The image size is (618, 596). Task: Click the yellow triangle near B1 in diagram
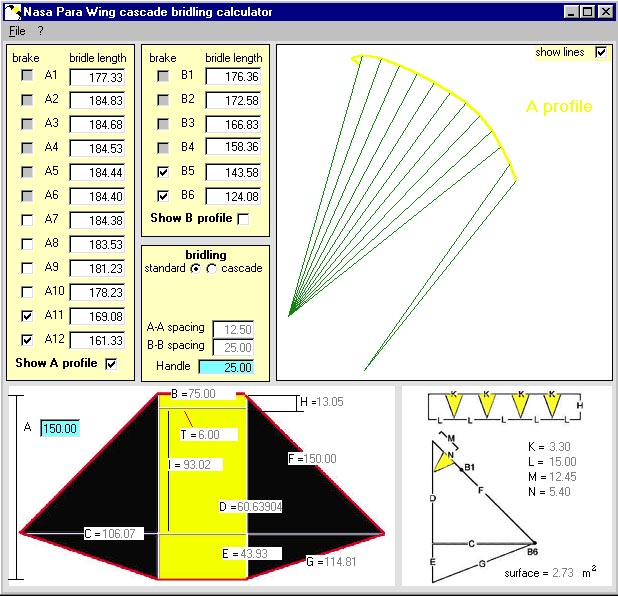[443, 462]
